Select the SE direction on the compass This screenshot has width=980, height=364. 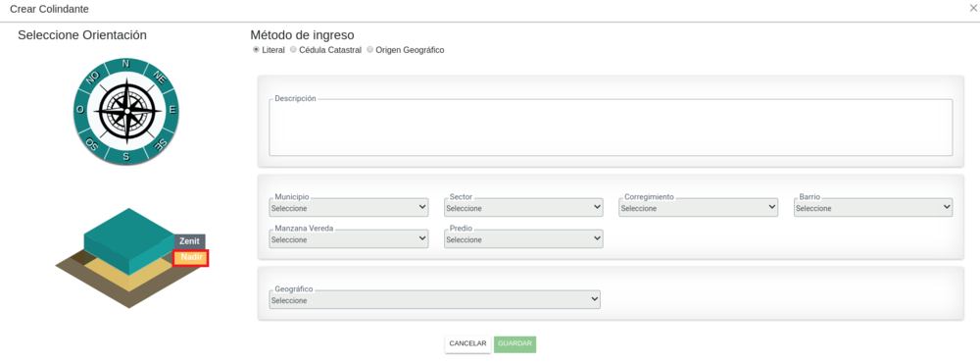coord(160,145)
